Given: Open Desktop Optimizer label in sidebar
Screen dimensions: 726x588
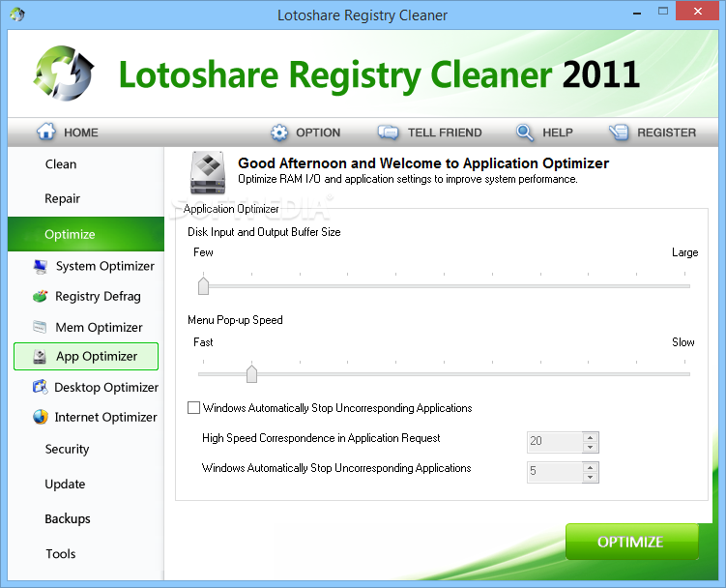Looking at the screenshot, I should pyautogui.click(x=106, y=387).
